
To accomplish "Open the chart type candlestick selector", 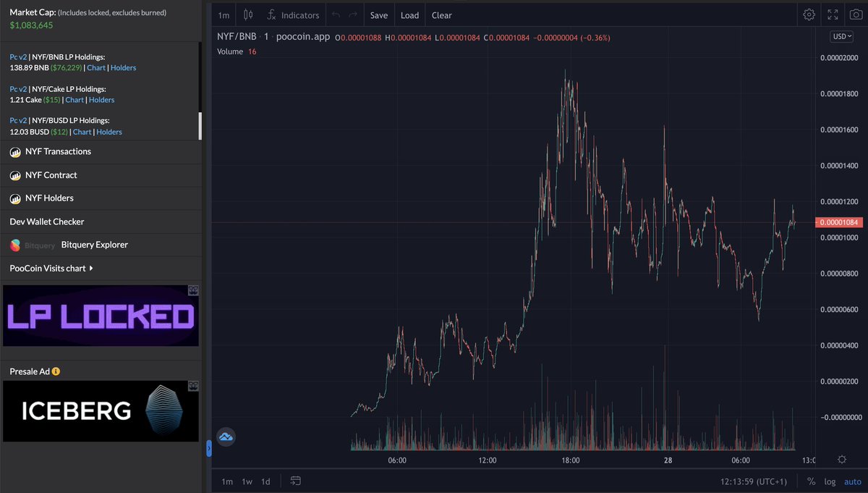I will 248,14.
